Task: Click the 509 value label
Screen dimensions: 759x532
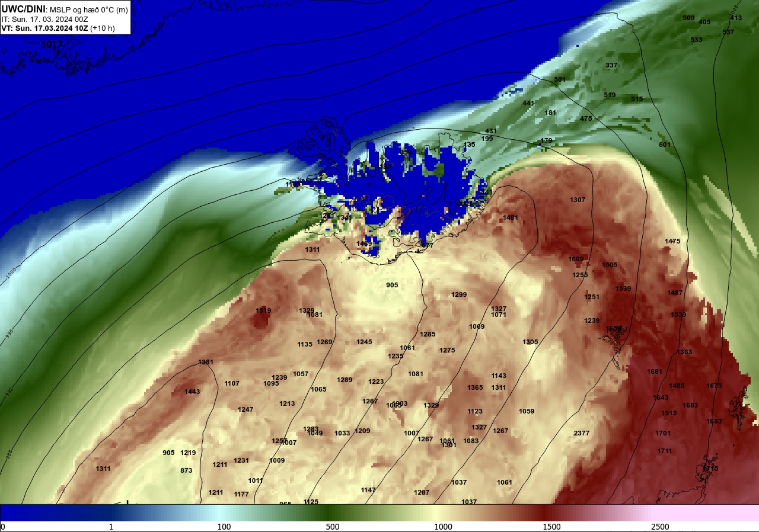Action: pyautogui.click(x=688, y=18)
